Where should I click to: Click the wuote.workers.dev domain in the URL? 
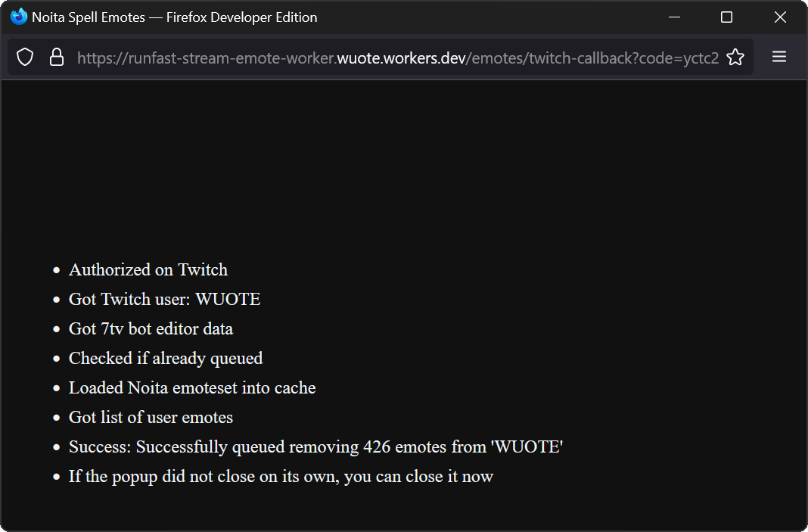point(400,58)
